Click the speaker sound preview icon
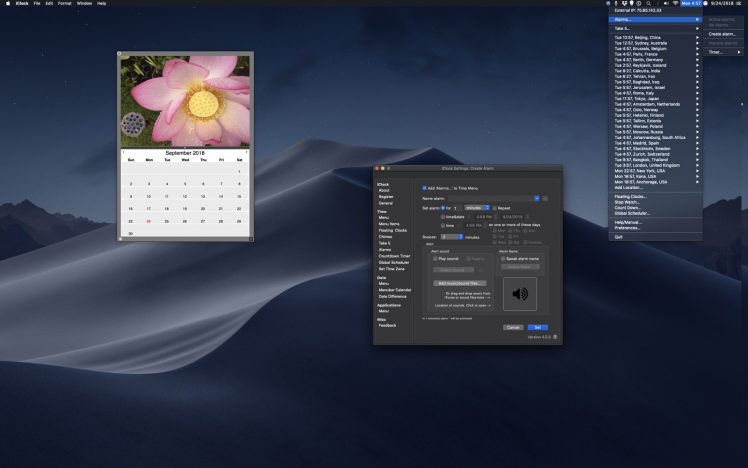The width and height of the screenshot is (748, 468). [520, 294]
